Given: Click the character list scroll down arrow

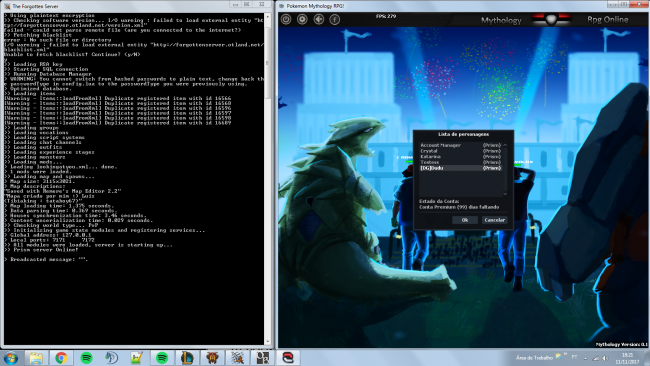Looking at the screenshot, I should [x=505, y=194].
